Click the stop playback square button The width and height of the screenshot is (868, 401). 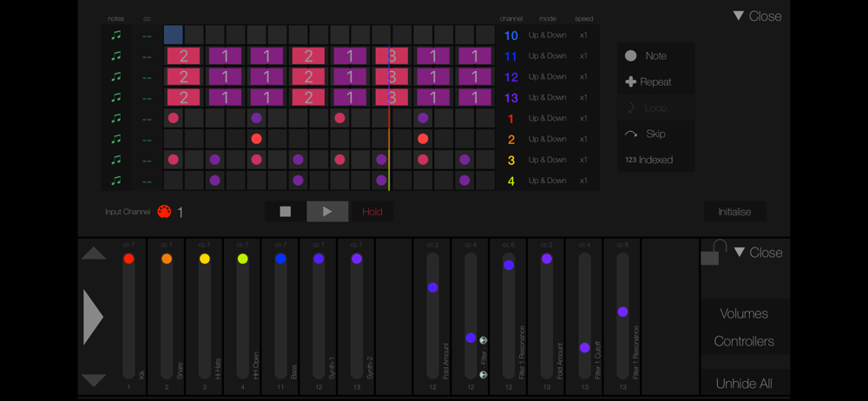(x=286, y=212)
